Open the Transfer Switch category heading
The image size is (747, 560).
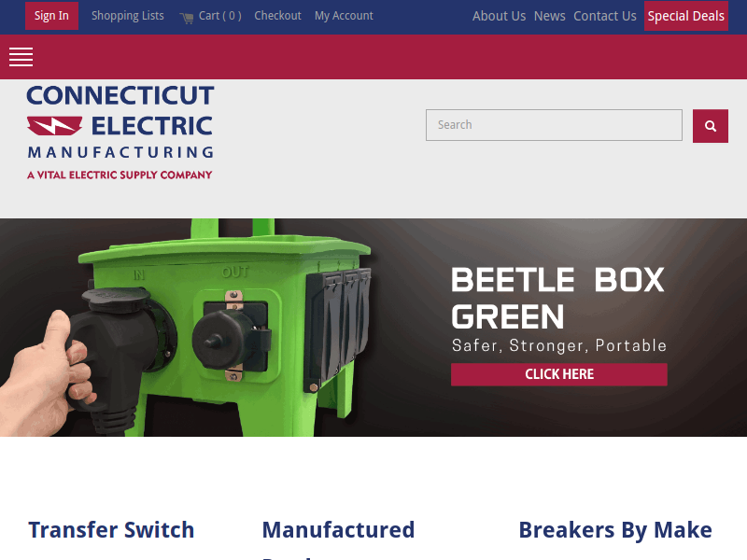(x=111, y=530)
